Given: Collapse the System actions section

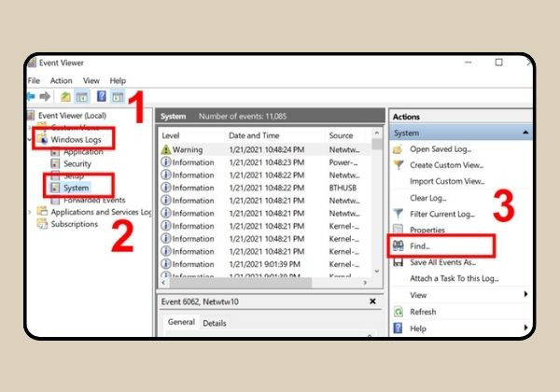Looking at the screenshot, I should (x=525, y=133).
